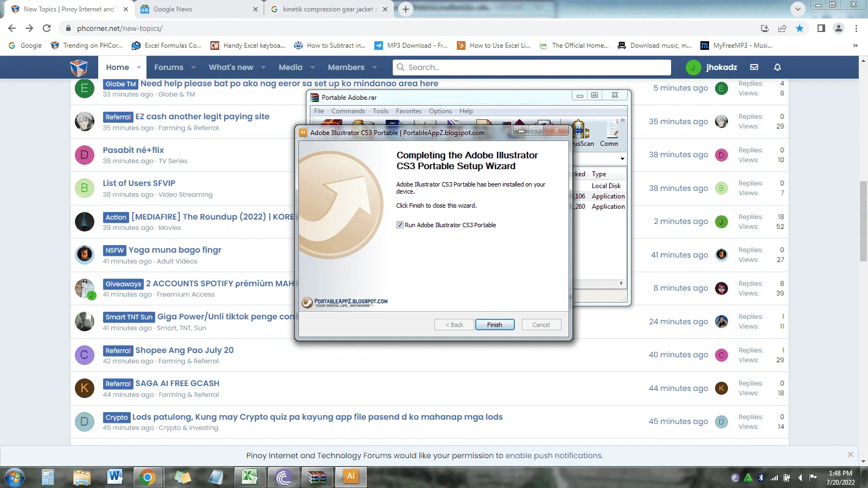Tick the Run Adobe Illustrator CS3 Portable checkbox
This screenshot has height=488, width=868.
coord(400,225)
